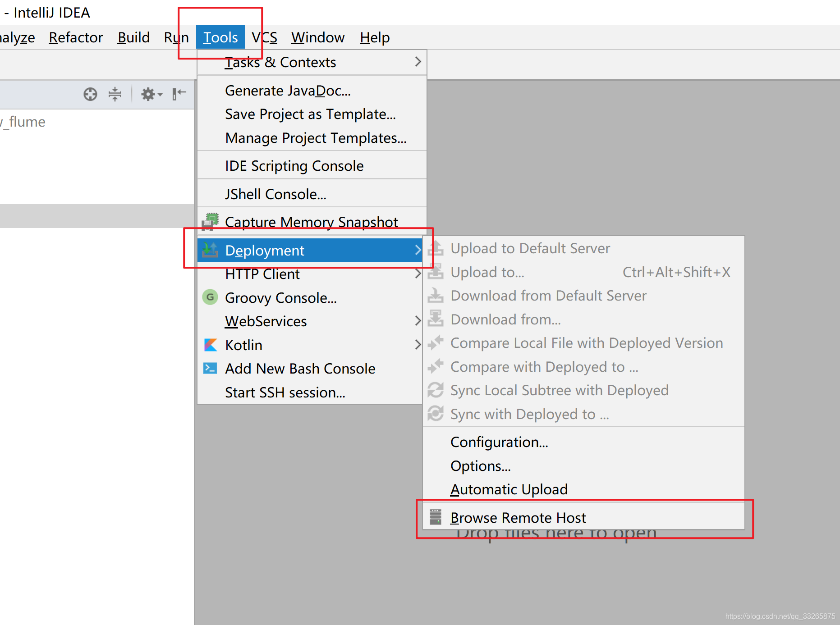Open the Window menu
This screenshot has width=840, height=625.
tap(317, 37)
